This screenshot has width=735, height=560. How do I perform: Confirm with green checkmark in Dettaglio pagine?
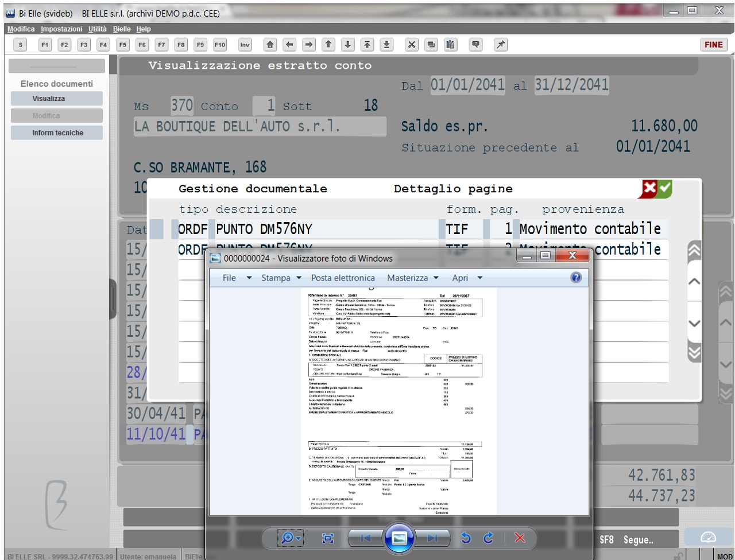click(665, 188)
